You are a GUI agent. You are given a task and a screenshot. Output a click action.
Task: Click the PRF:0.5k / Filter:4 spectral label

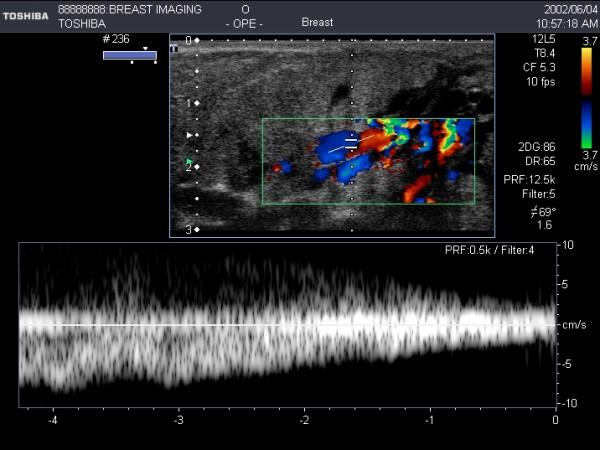(490, 249)
